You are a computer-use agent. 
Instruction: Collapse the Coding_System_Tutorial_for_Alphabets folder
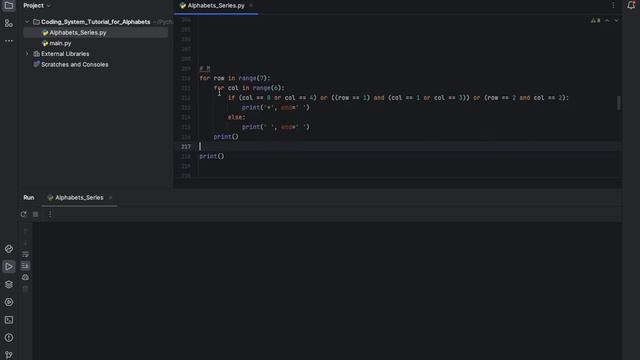click(x=27, y=22)
